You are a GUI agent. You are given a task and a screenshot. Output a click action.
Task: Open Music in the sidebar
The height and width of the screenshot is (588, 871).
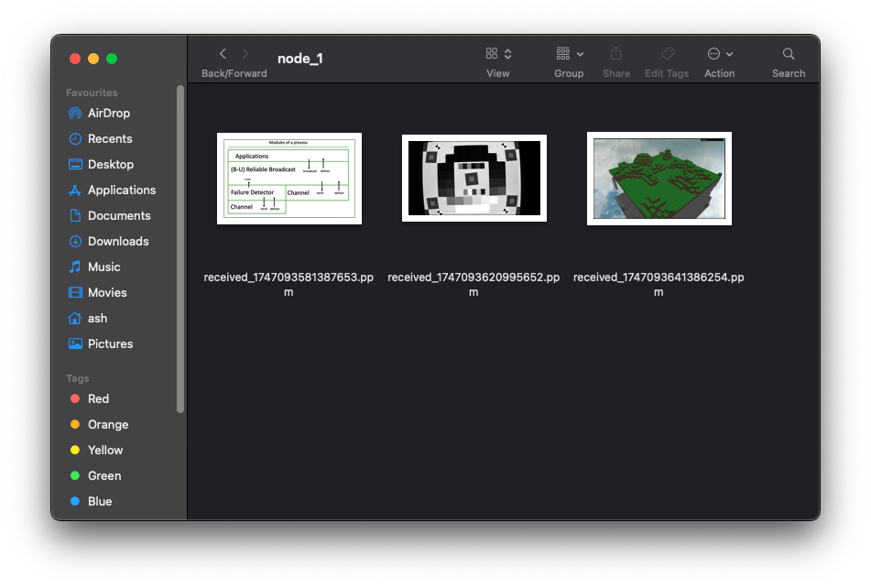[x=103, y=267]
